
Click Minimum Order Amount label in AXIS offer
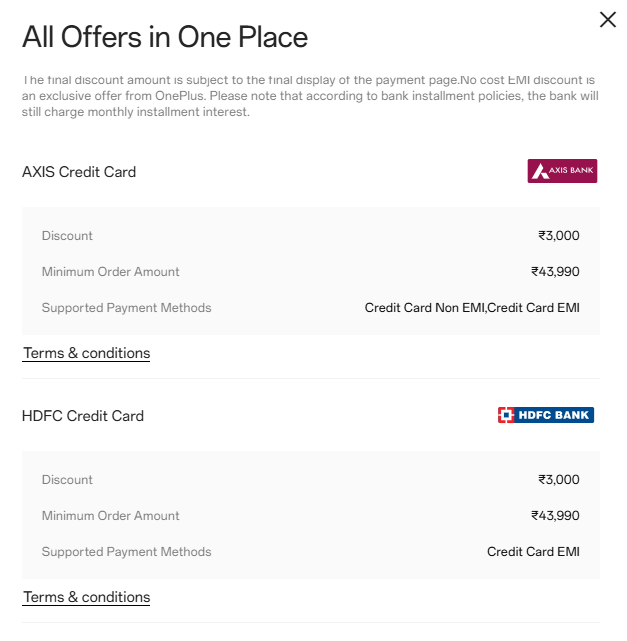pyautogui.click(x=111, y=272)
